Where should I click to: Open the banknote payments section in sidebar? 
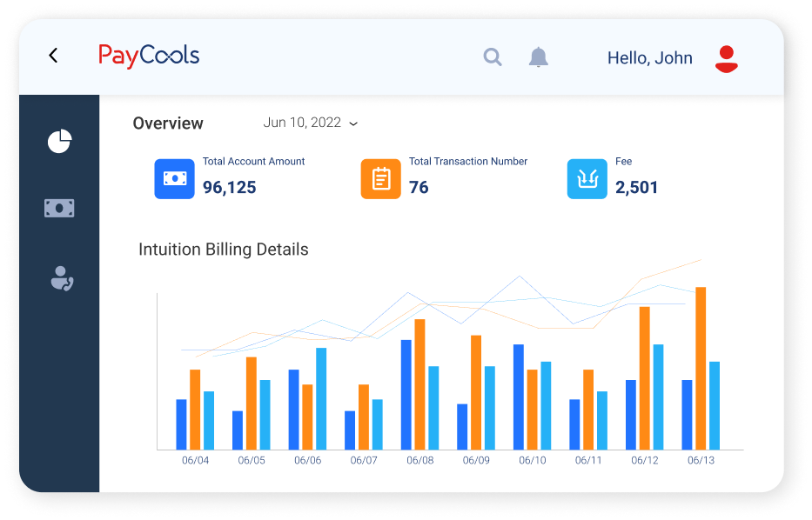pos(59,208)
